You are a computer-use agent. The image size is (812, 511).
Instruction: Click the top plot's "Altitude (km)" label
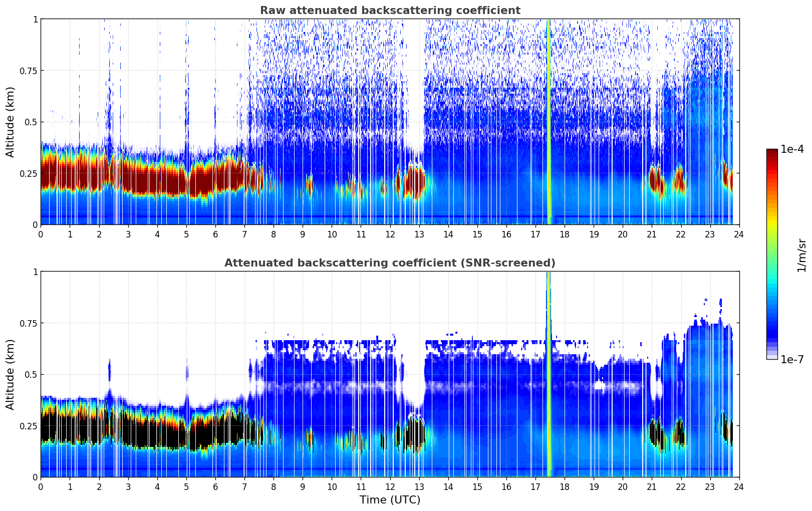tap(11, 122)
